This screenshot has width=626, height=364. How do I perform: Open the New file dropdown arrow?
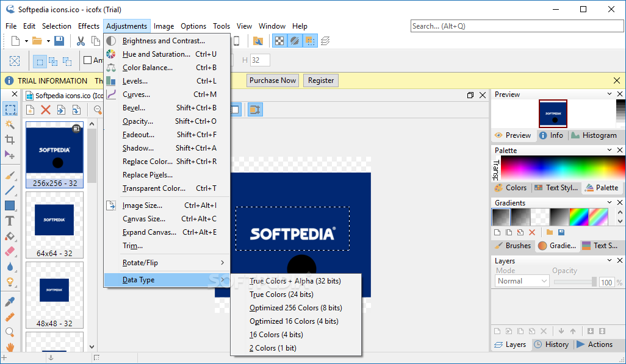[x=26, y=41]
